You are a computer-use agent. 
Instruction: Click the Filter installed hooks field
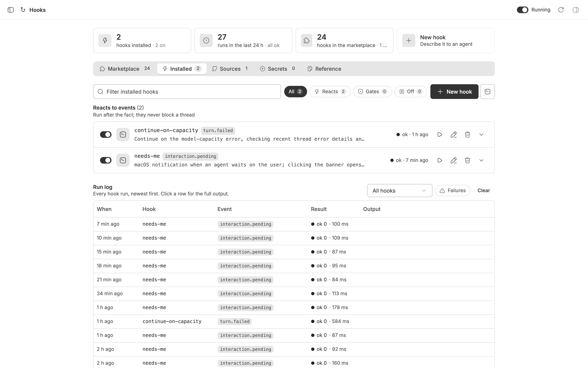(187, 92)
